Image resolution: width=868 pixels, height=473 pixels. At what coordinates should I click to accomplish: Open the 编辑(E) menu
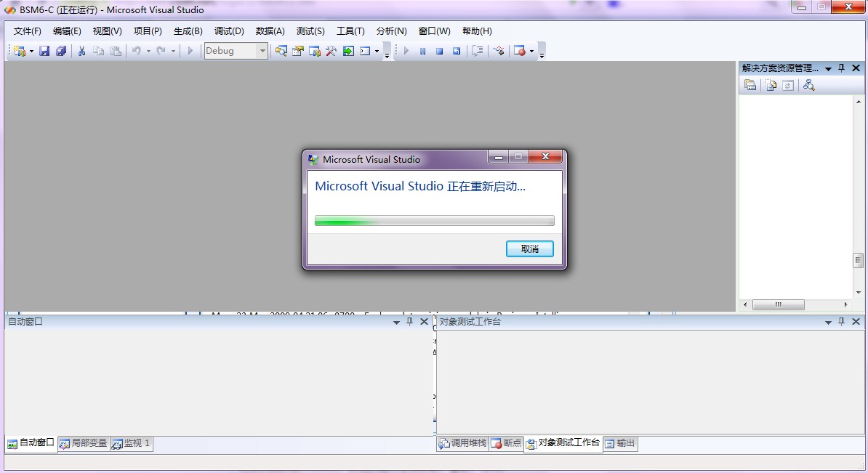pyautogui.click(x=67, y=31)
